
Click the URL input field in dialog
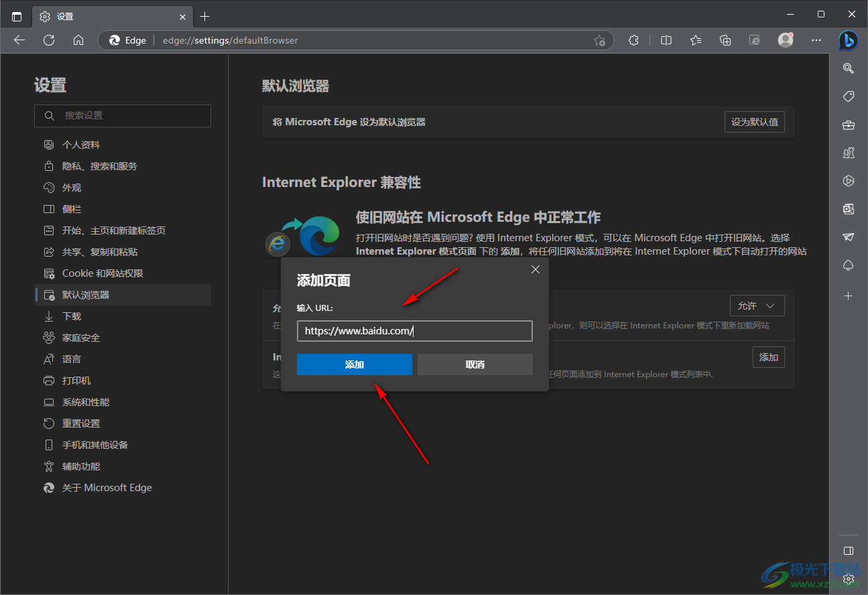tap(415, 331)
